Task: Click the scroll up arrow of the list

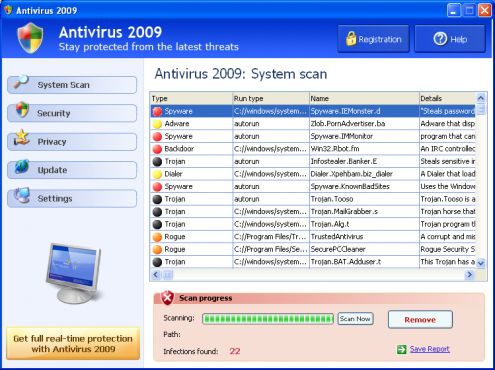Action: (x=481, y=98)
